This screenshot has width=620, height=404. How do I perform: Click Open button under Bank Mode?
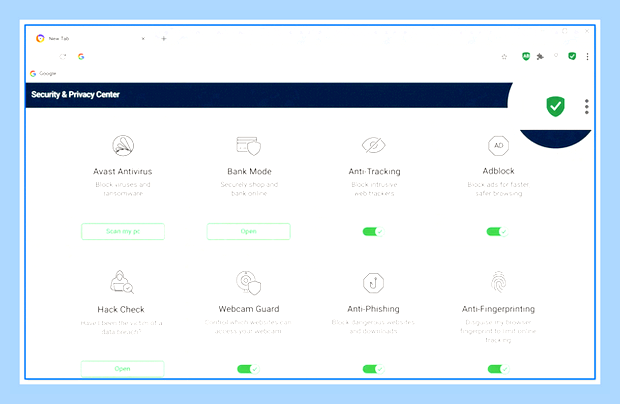tap(249, 231)
